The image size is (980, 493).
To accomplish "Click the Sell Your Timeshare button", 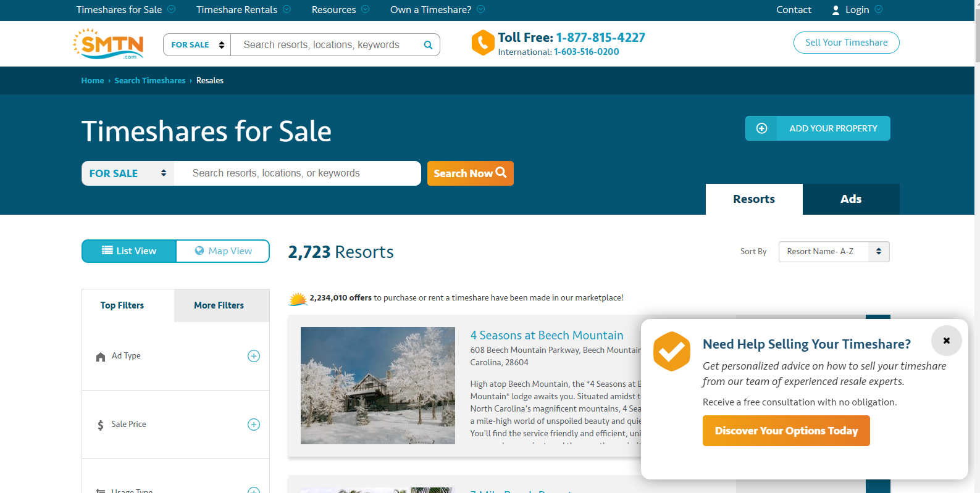I will point(846,43).
